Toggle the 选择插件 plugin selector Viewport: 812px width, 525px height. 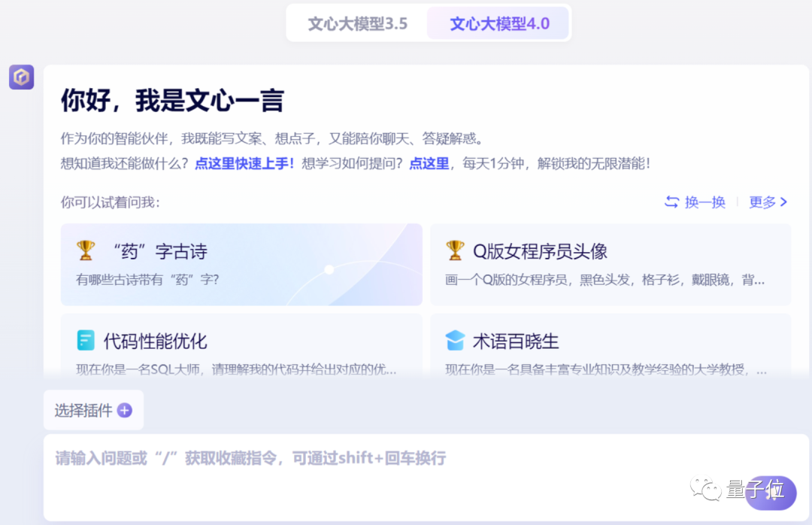tap(93, 410)
